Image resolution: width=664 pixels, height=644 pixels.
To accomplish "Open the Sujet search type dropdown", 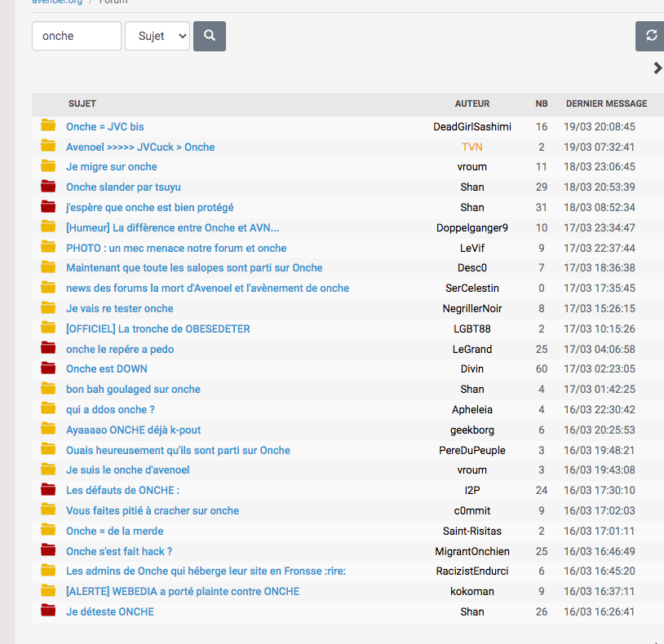I will click(157, 36).
